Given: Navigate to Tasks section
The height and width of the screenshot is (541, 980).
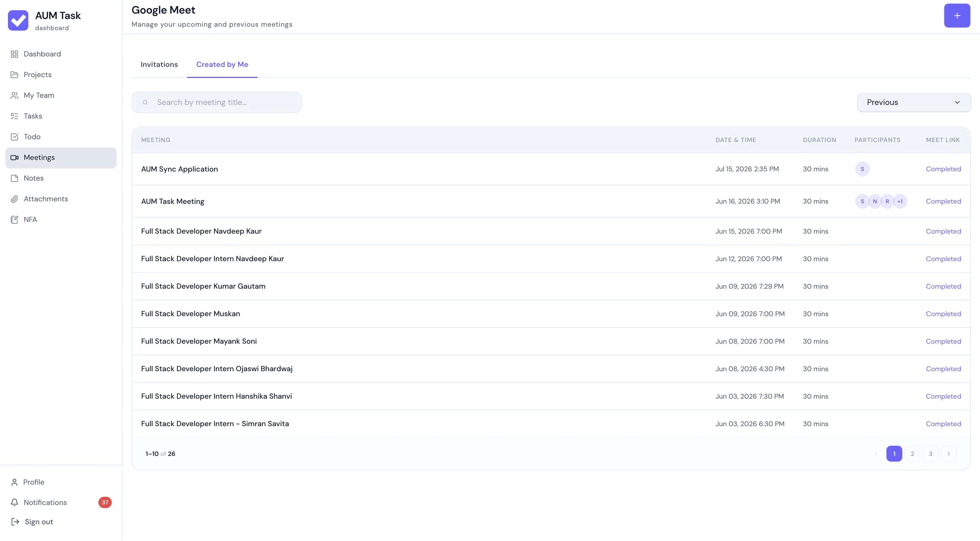Looking at the screenshot, I should pos(61,116).
